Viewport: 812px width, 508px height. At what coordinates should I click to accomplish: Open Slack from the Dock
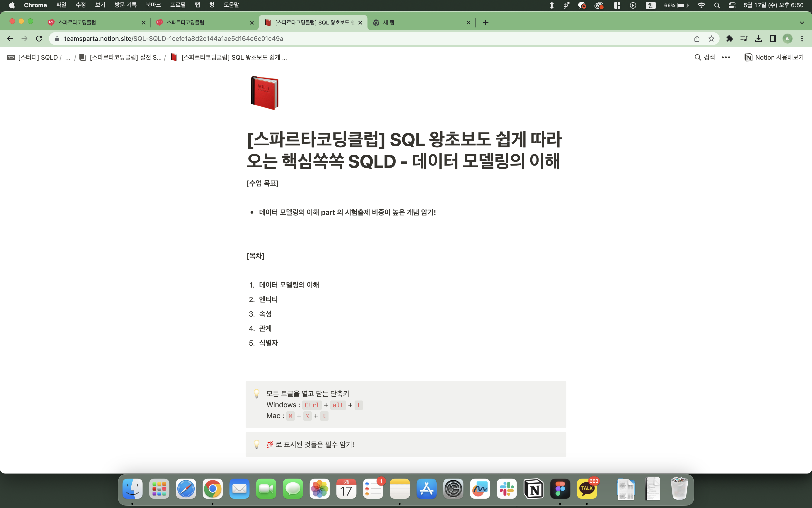[507, 488]
